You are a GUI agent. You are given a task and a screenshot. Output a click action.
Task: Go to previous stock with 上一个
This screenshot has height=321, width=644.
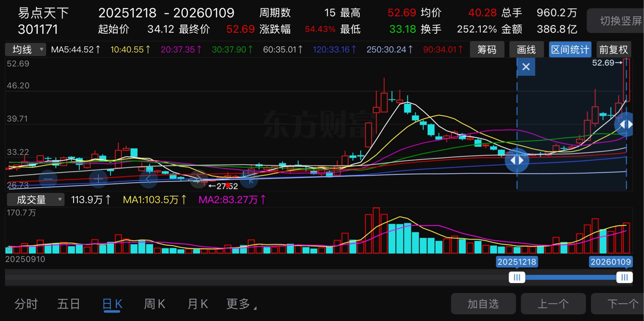(553, 304)
